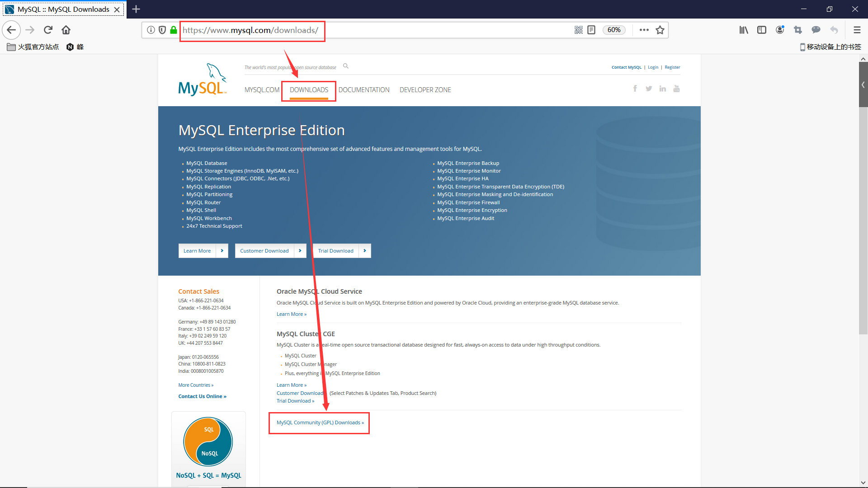Expand the side panel chevron at the right edge
The width and height of the screenshot is (868, 488).
click(x=863, y=85)
